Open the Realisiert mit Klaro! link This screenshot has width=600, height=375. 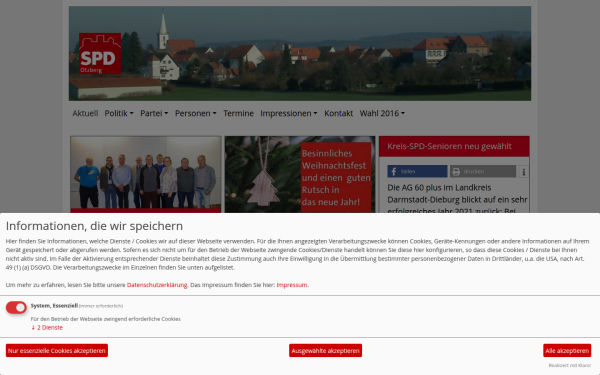(570, 365)
